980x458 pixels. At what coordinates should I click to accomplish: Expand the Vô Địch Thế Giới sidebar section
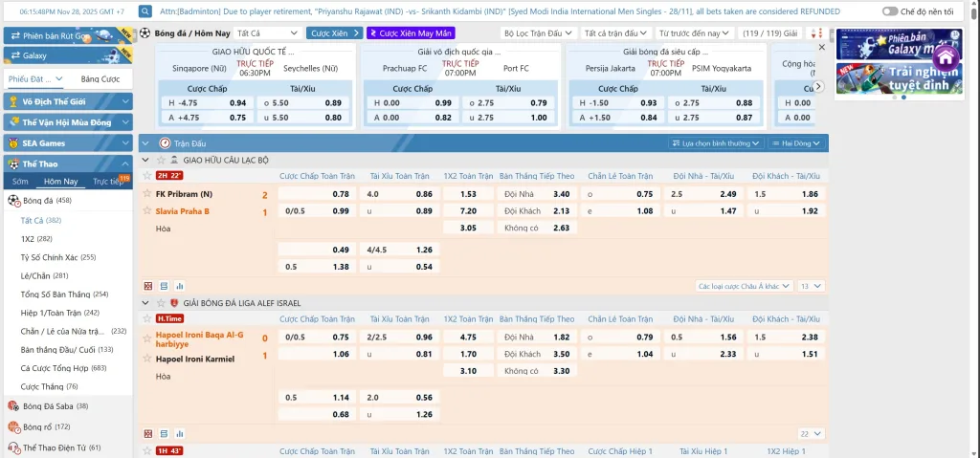(66, 101)
